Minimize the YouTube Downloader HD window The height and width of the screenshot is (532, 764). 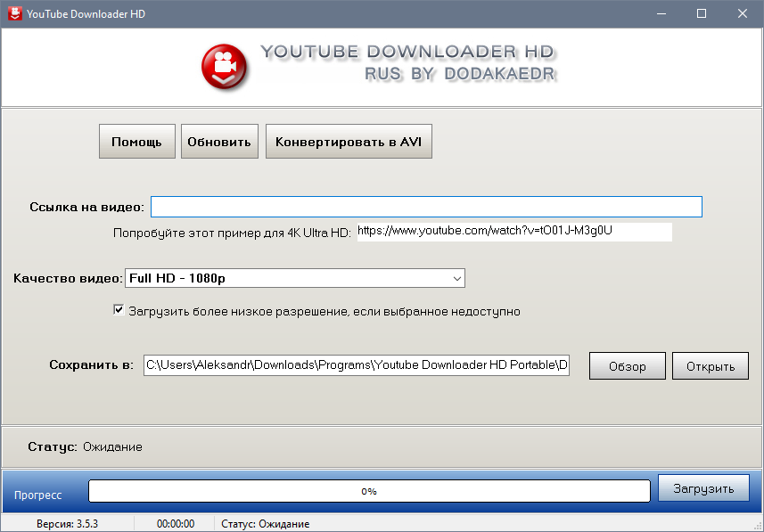(x=661, y=13)
